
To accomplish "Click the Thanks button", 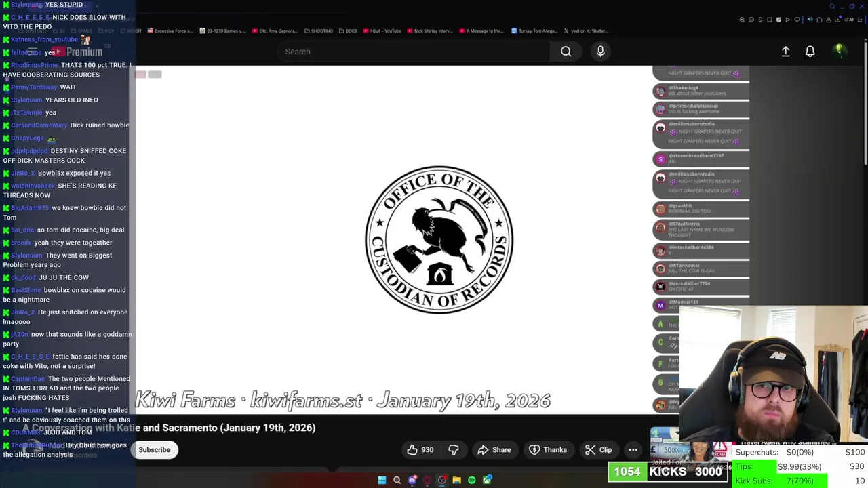I will pos(547,450).
